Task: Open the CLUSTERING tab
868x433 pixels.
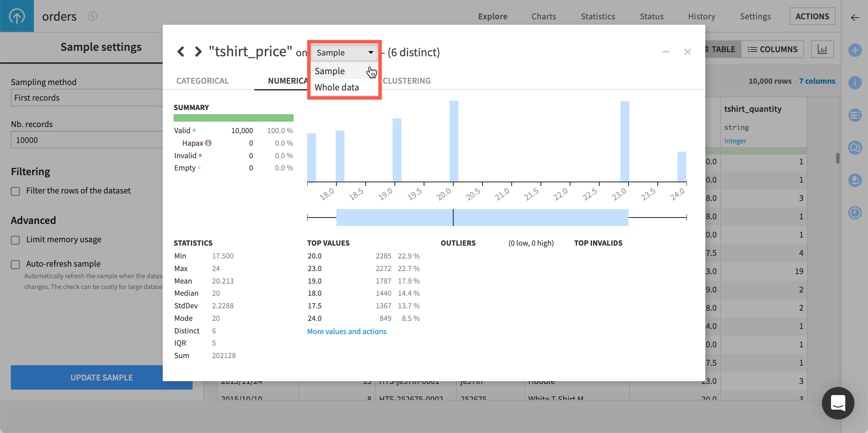Action: [x=407, y=81]
